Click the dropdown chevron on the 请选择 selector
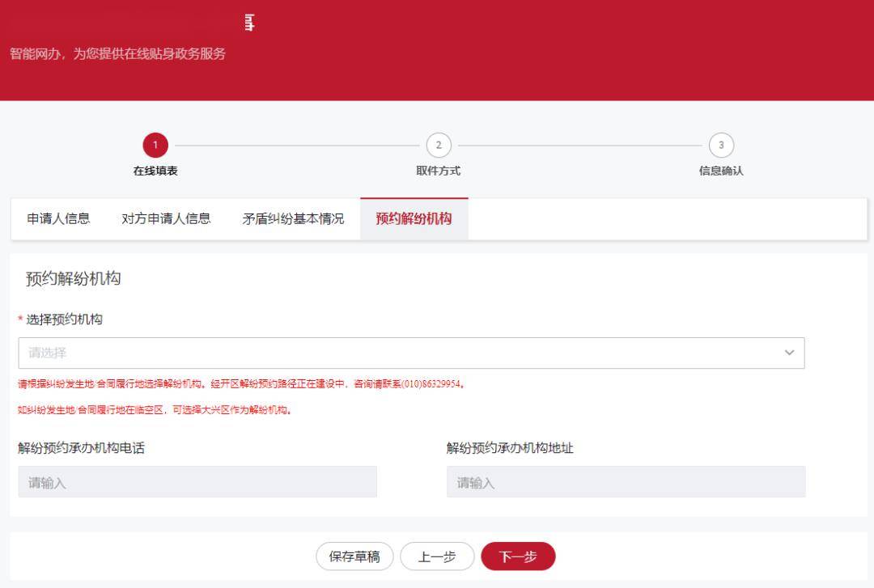This screenshot has height=588, width=874. [x=789, y=353]
